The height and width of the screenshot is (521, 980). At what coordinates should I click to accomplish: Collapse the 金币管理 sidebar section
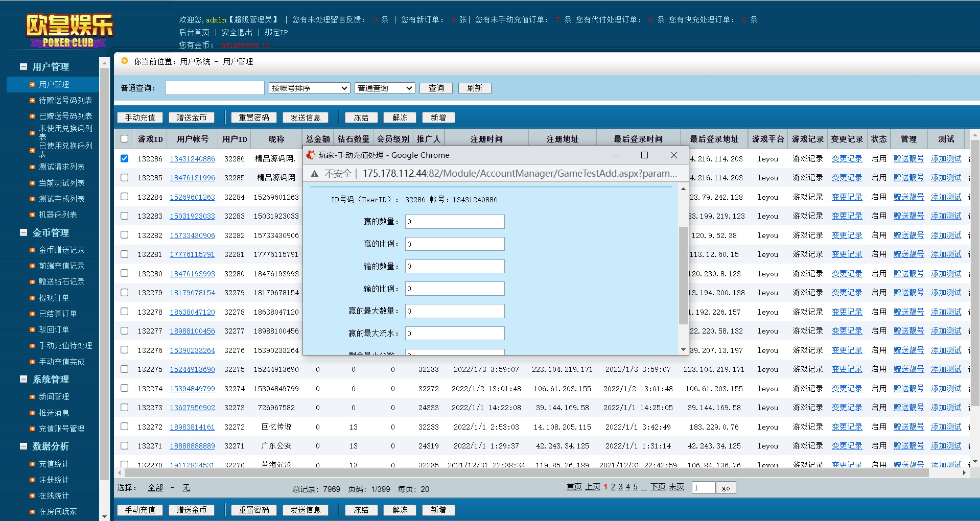tap(24, 232)
